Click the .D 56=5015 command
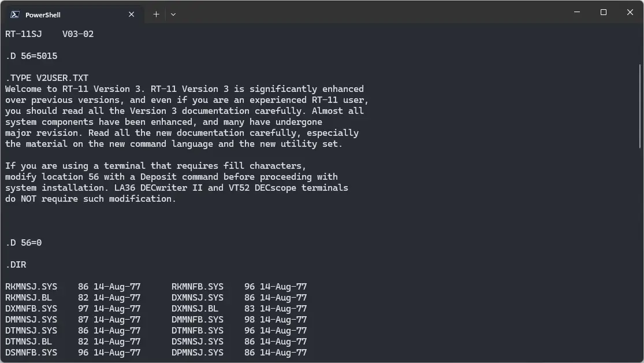The height and width of the screenshot is (363, 644). click(31, 56)
